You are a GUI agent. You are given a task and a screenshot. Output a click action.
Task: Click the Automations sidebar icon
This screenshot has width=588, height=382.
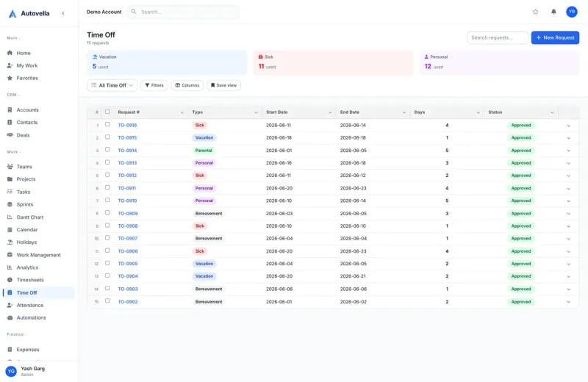pos(10,317)
